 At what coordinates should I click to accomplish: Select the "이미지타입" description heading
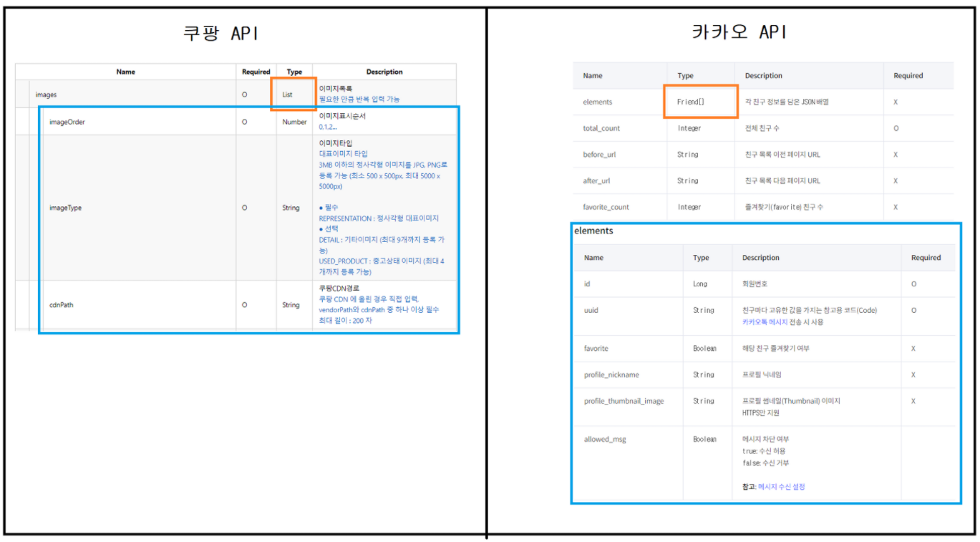pyautogui.click(x=336, y=143)
